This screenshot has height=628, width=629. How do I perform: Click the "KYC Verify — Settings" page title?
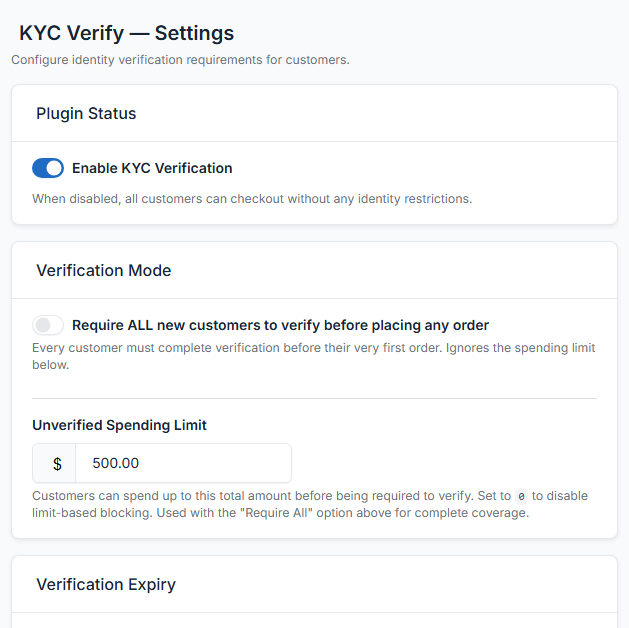click(126, 33)
